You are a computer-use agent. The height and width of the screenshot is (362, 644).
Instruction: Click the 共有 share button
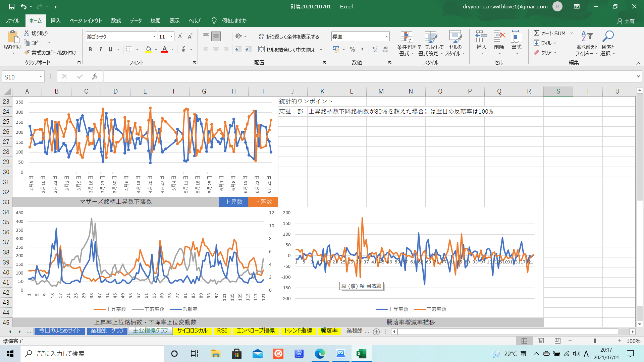pos(626,21)
